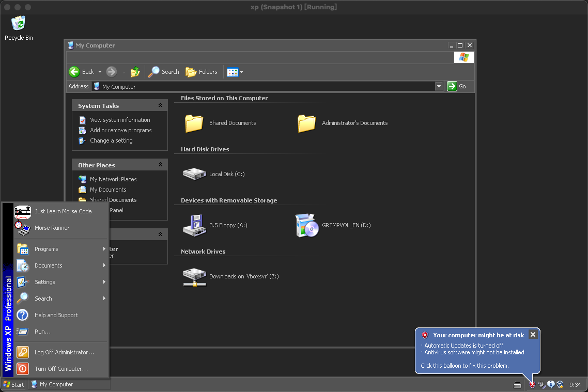The image size is (588, 392).
Task: Click the My Computer taskbar button
Action: tap(69, 384)
